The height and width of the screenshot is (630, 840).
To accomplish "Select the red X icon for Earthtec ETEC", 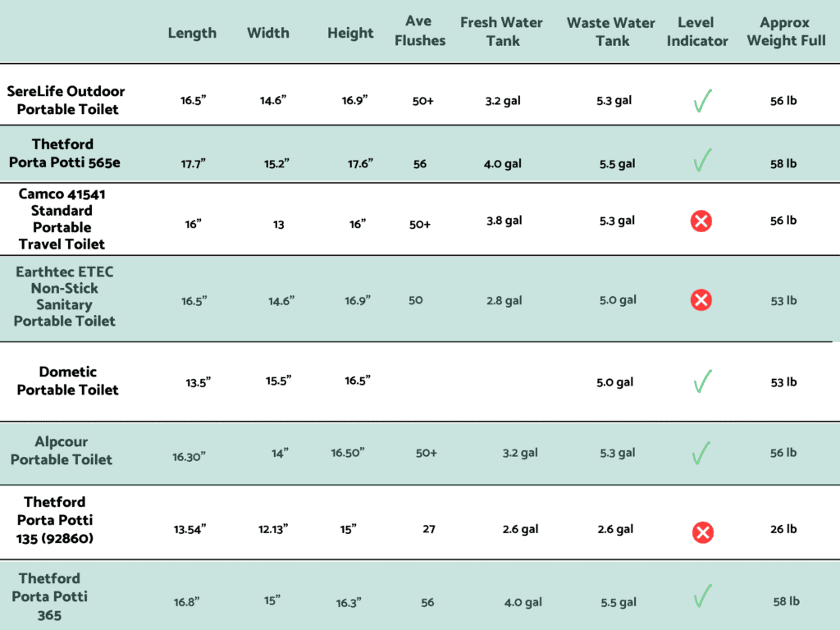I will tap(701, 299).
